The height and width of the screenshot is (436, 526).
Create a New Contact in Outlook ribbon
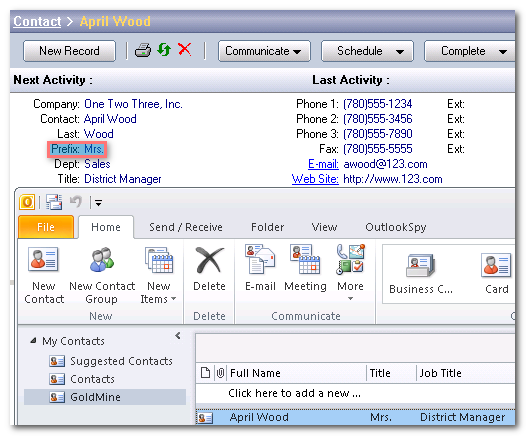[x=44, y=275]
